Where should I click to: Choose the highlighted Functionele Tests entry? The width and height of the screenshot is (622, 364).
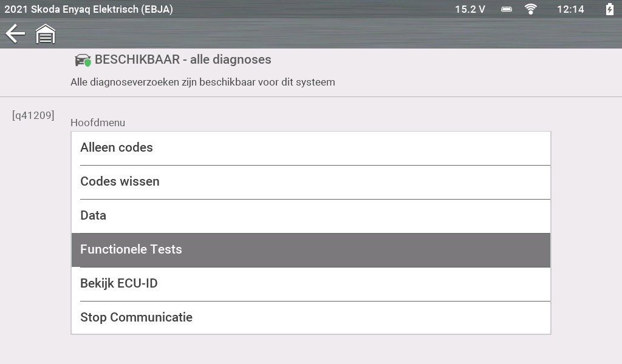(310, 250)
